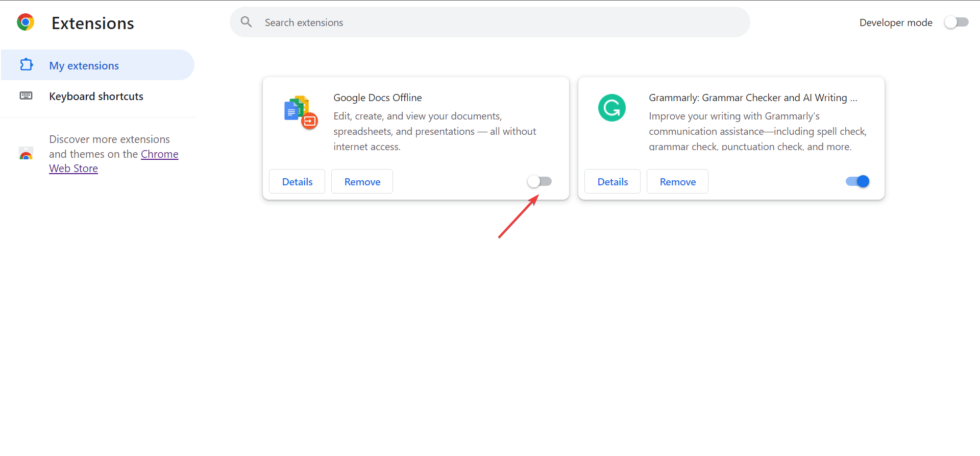Disable the Grammarly extension toggle
Viewport: 980px width, 456px height.
(x=857, y=181)
